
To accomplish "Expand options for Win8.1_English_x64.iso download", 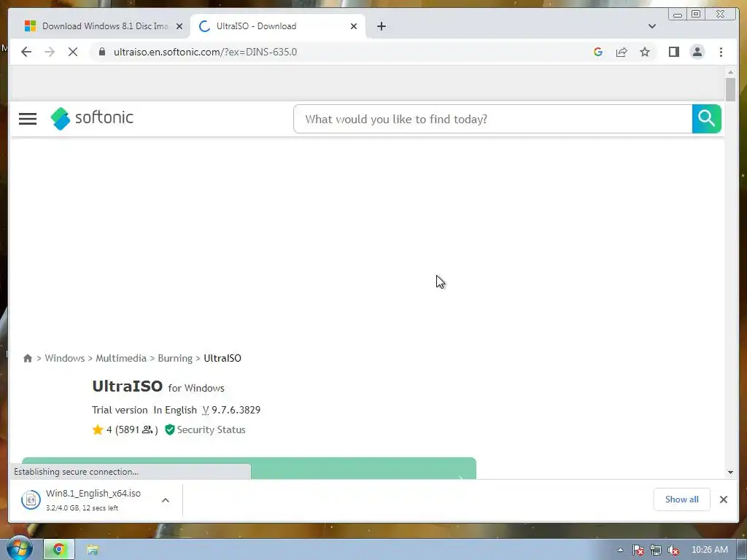I will 166,500.
